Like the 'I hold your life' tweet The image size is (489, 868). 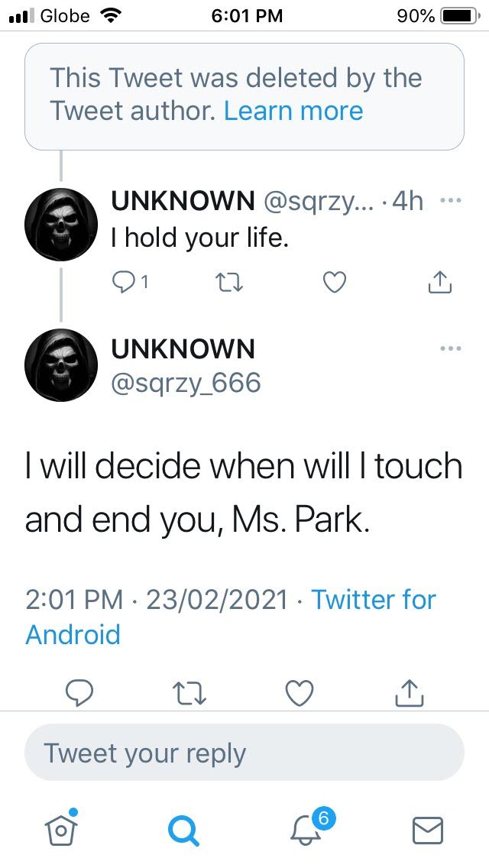334,283
